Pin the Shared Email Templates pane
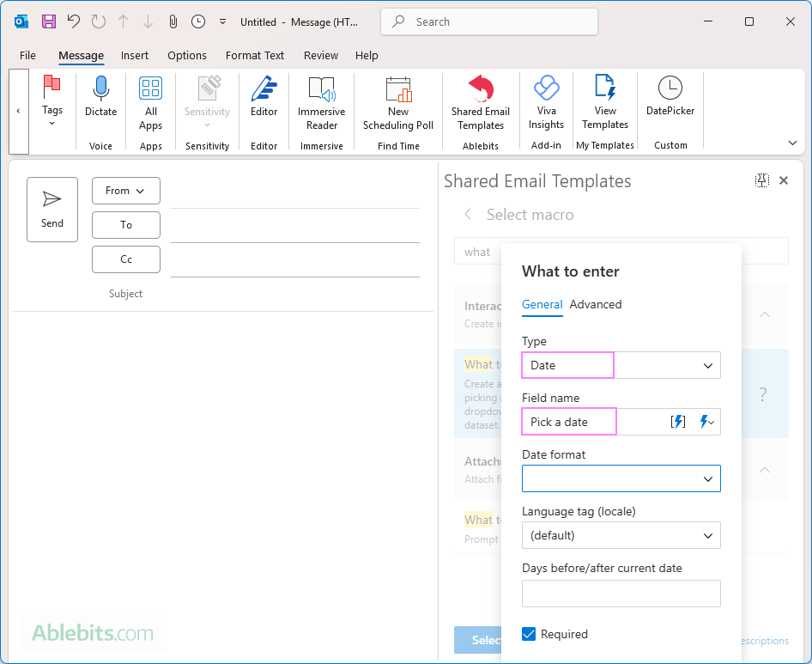The height and width of the screenshot is (664, 812). click(x=761, y=180)
